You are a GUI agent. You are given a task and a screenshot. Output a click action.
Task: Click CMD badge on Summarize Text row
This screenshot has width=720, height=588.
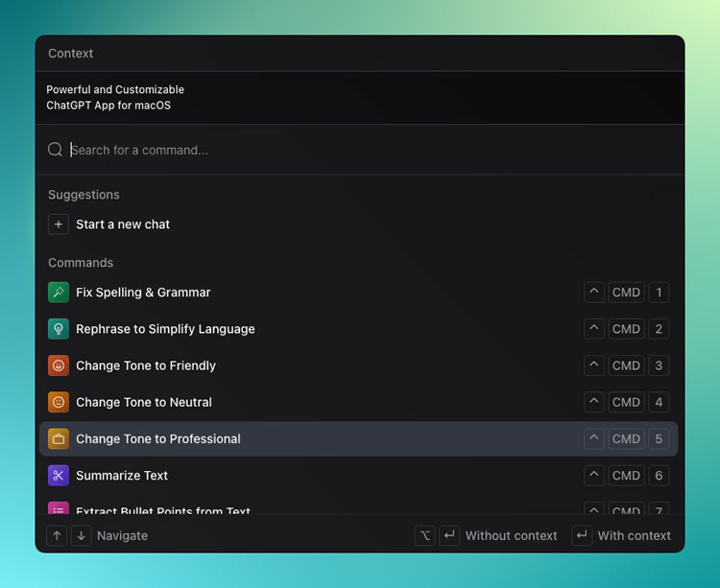point(626,476)
